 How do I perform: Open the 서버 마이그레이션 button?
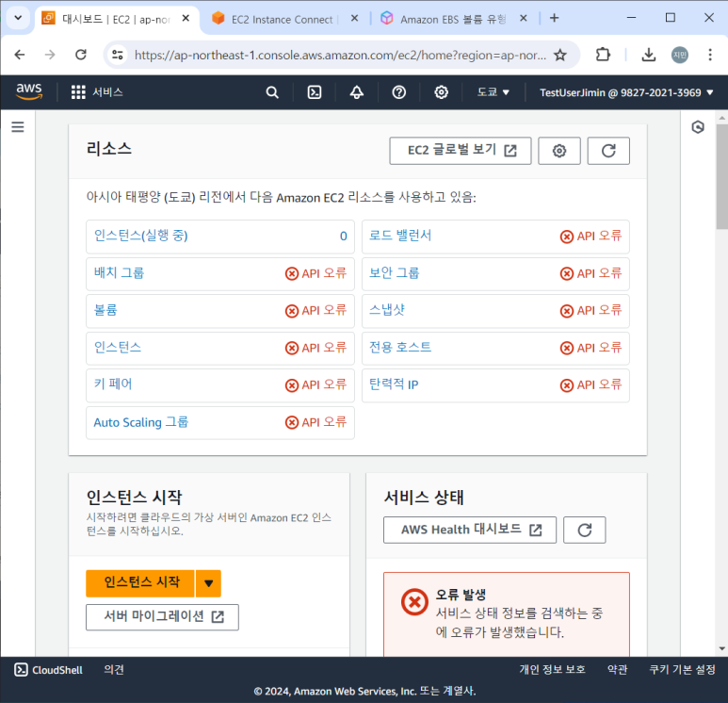tap(162, 617)
